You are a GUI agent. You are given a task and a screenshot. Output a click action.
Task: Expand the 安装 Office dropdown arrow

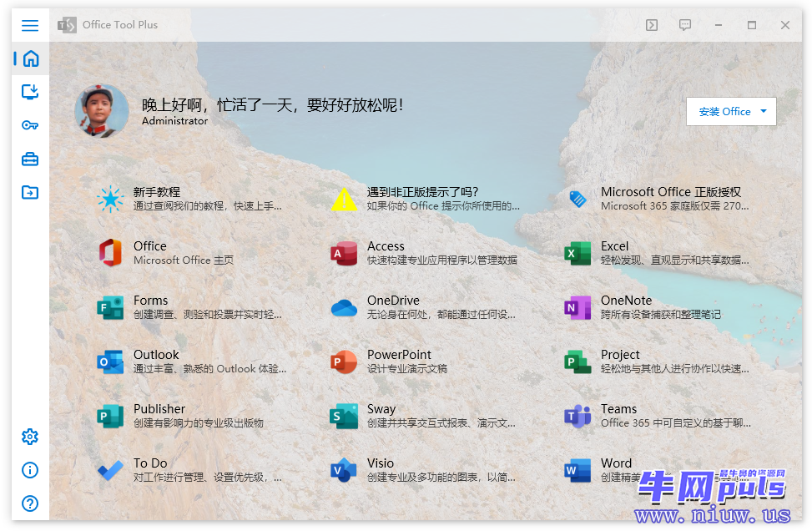(x=764, y=111)
